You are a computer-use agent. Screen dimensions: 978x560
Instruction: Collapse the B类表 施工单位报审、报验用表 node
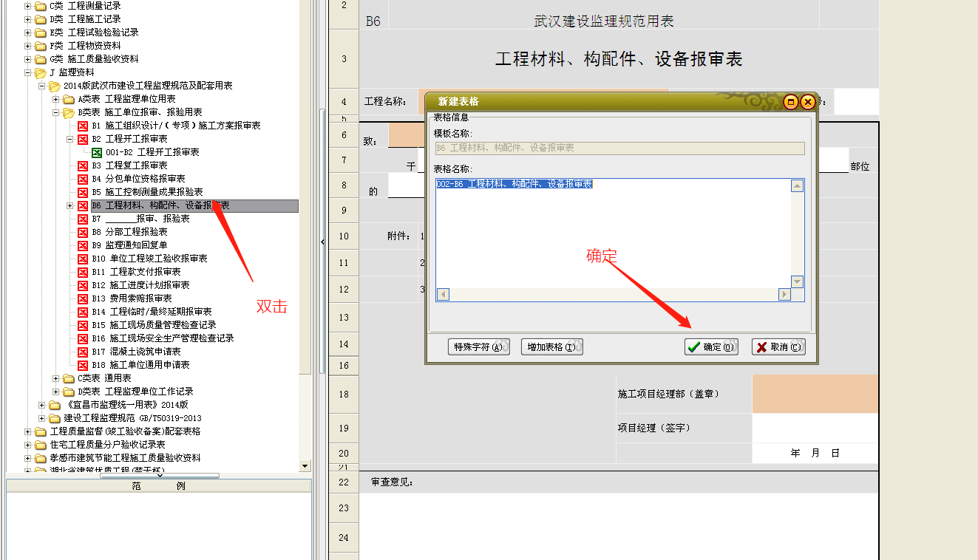point(56,112)
